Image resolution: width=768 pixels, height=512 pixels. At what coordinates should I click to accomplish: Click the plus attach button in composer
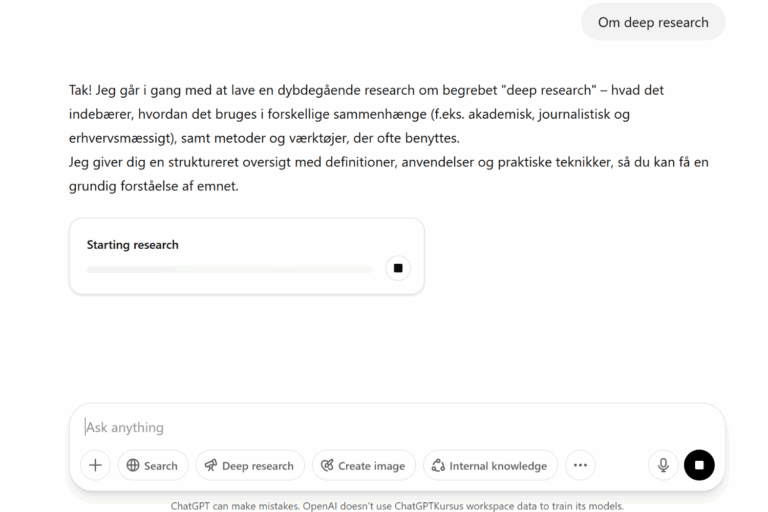coord(96,465)
